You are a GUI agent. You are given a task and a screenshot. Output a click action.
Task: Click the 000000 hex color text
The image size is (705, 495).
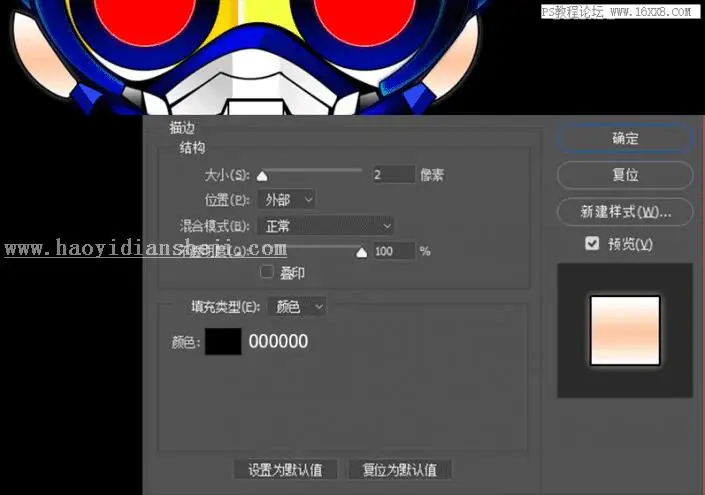coord(278,342)
